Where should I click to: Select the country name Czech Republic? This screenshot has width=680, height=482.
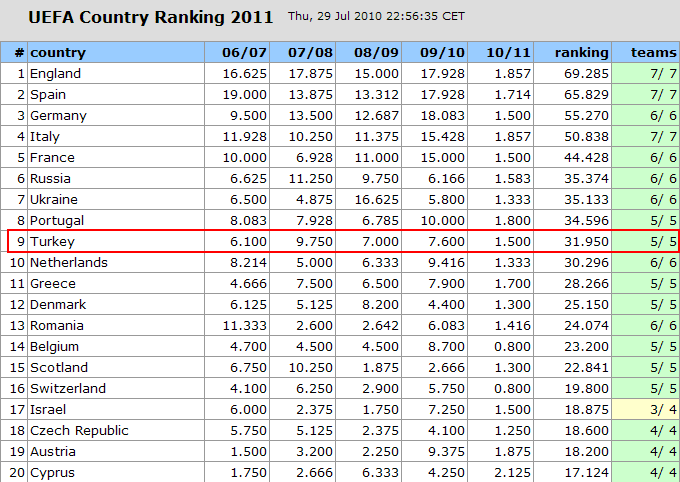click(79, 431)
